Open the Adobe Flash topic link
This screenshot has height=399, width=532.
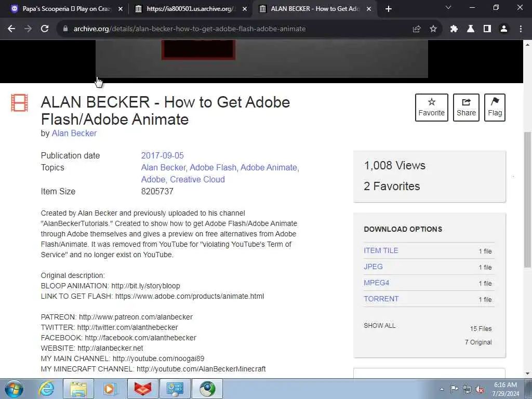[x=212, y=167]
